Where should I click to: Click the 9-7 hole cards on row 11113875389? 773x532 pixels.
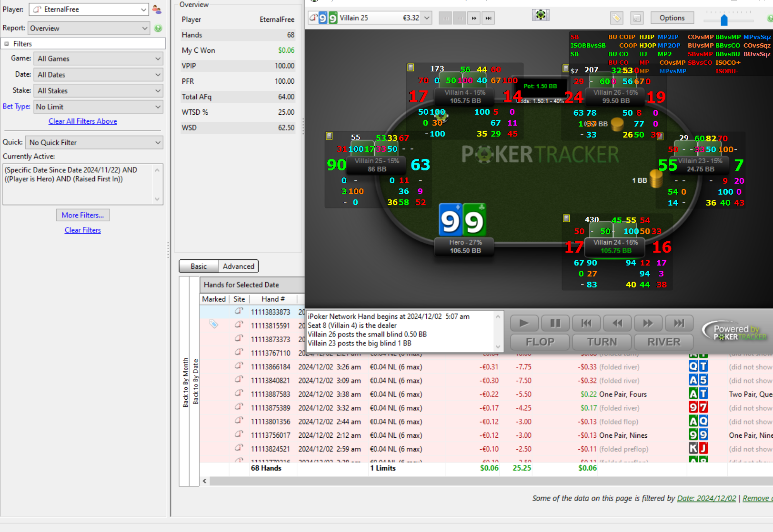click(x=698, y=408)
